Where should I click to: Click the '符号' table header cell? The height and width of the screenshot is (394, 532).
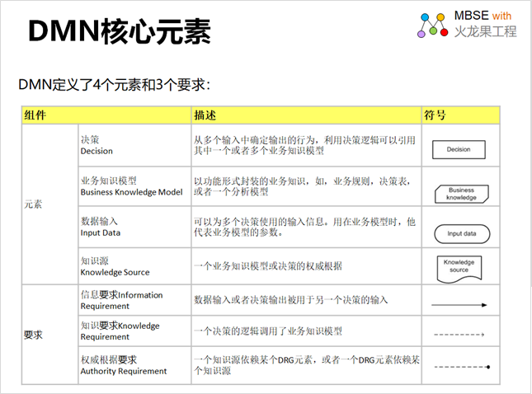pyautogui.click(x=461, y=115)
